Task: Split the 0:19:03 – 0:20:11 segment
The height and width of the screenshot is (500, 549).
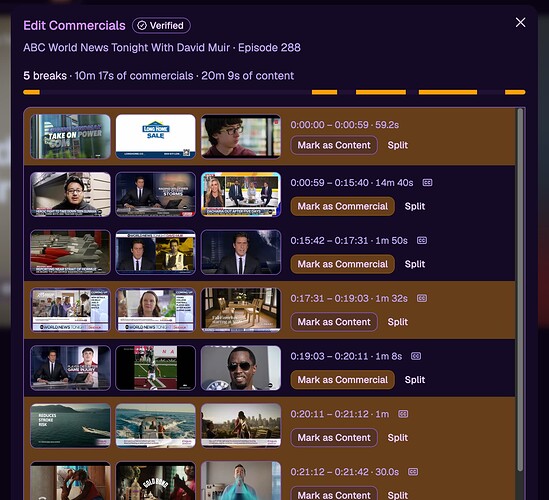Action: tap(415, 380)
